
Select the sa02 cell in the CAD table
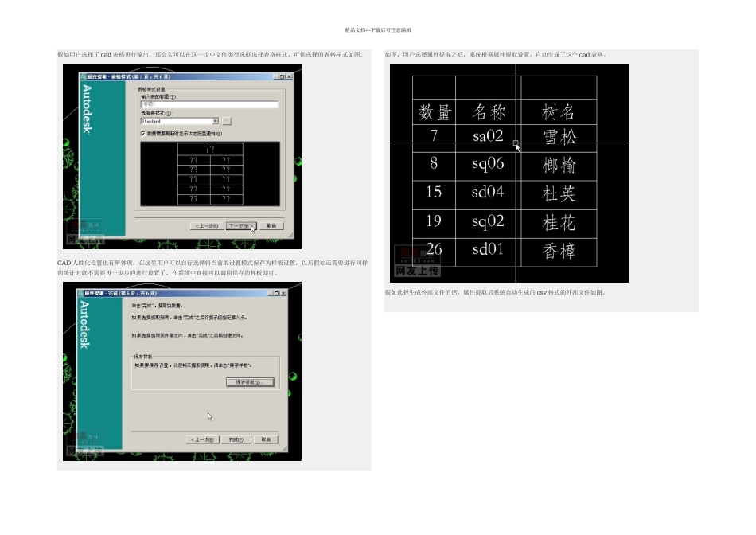click(488, 136)
